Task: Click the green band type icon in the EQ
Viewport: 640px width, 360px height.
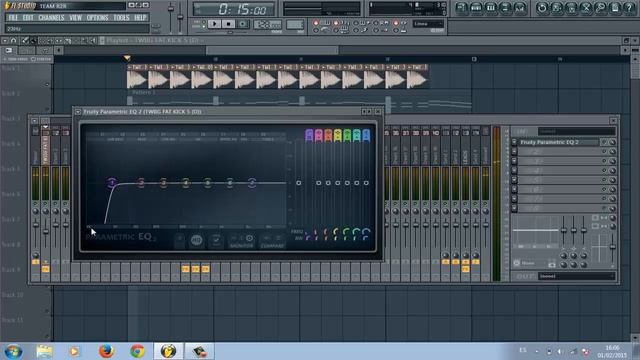Action: pyautogui.click(x=347, y=135)
